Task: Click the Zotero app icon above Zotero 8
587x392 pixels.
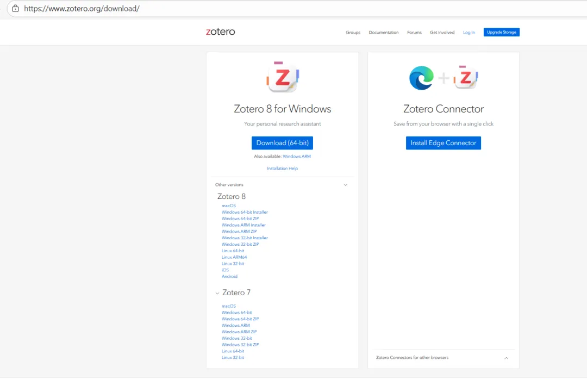Action: [282, 77]
